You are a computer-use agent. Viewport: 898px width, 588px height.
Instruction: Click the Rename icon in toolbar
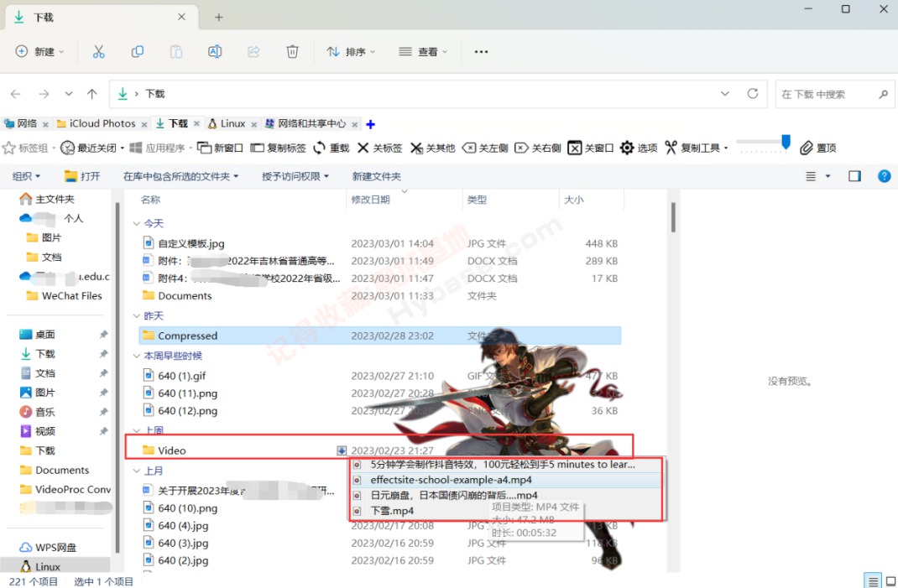pyautogui.click(x=215, y=51)
